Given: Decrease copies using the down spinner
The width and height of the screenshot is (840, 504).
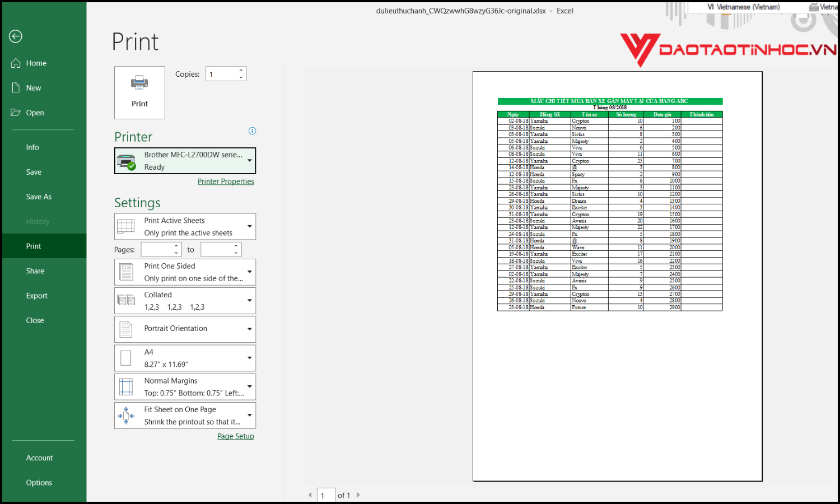Looking at the screenshot, I should click(241, 77).
